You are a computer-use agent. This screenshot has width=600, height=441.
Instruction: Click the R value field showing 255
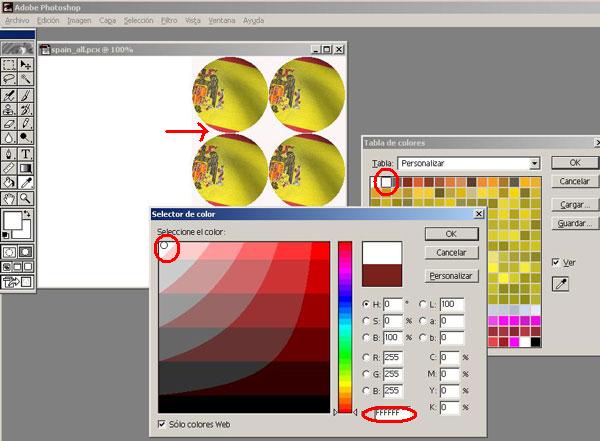[393, 358]
